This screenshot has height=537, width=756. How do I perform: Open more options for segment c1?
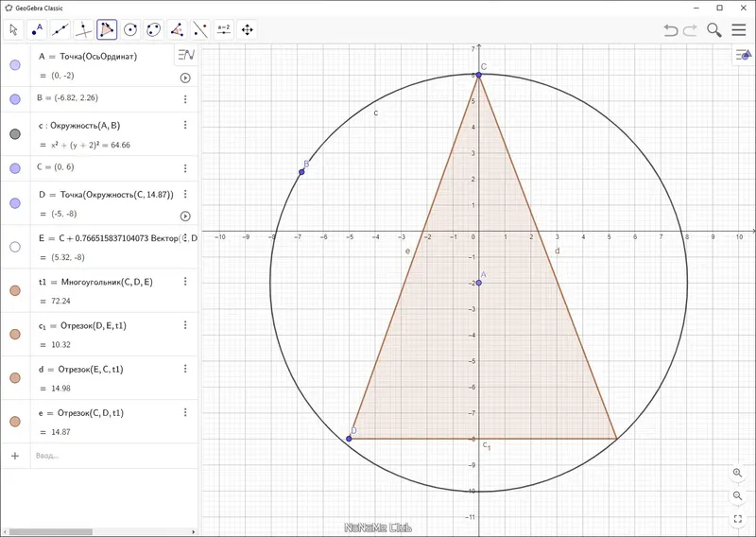[x=185, y=325]
